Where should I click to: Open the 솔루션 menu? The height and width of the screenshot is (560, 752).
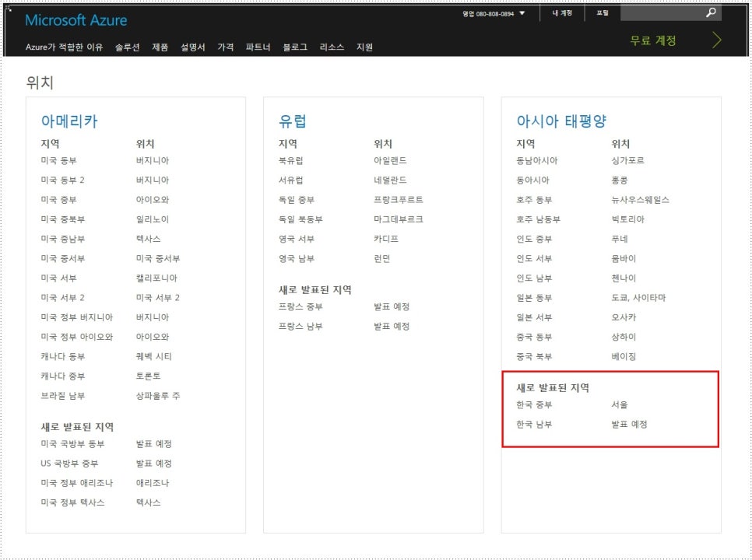(127, 47)
